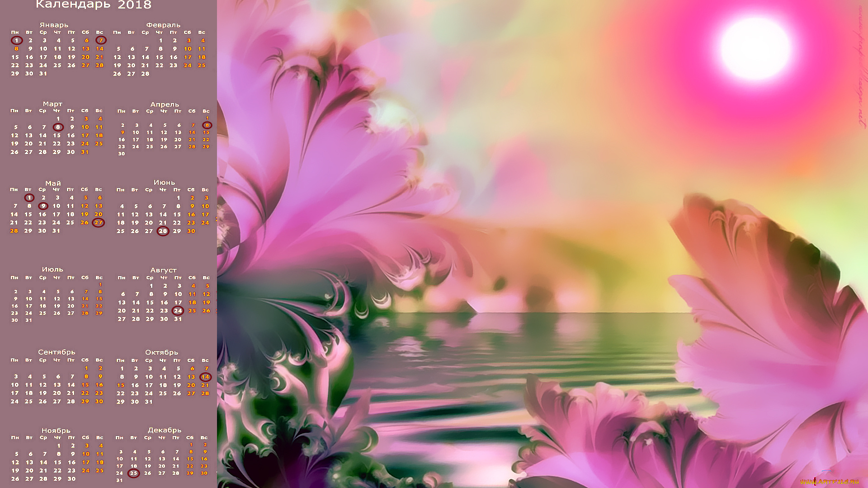Select circled date 27 in Май
Image resolution: width=868 pixels, height=488 pixels.
(98, 222)
